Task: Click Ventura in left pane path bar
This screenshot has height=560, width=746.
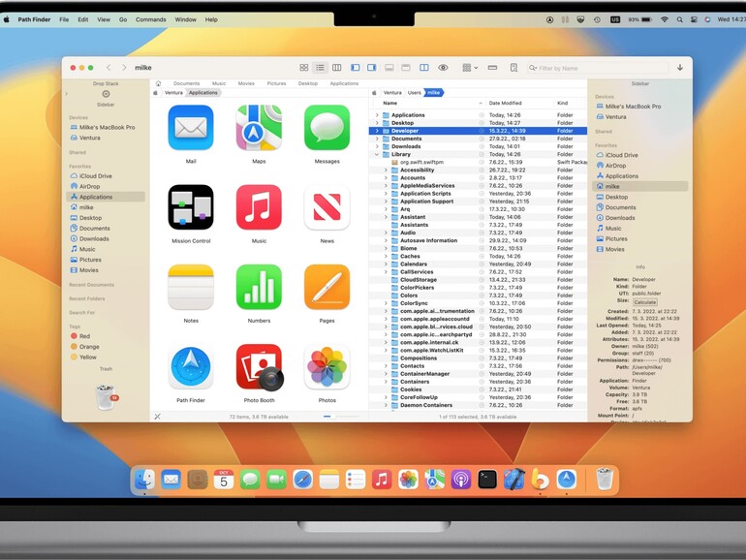Action: tap(173, 93)
